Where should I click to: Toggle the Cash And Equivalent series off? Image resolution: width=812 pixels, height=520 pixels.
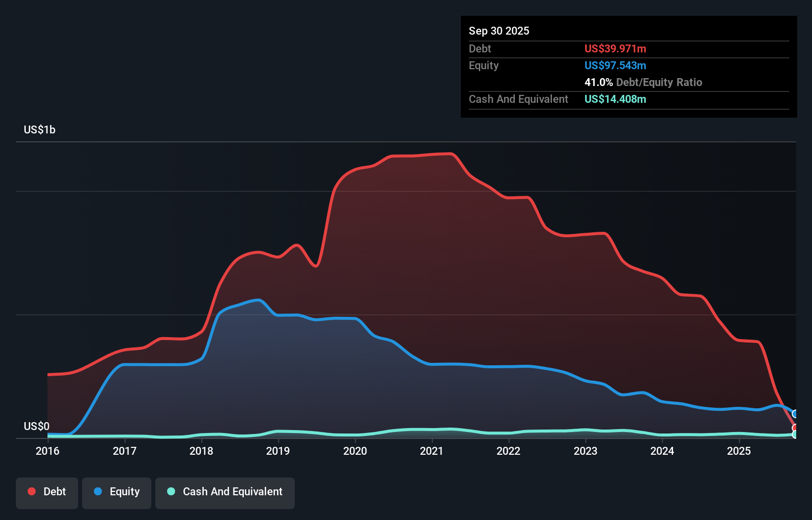(225, 492)
